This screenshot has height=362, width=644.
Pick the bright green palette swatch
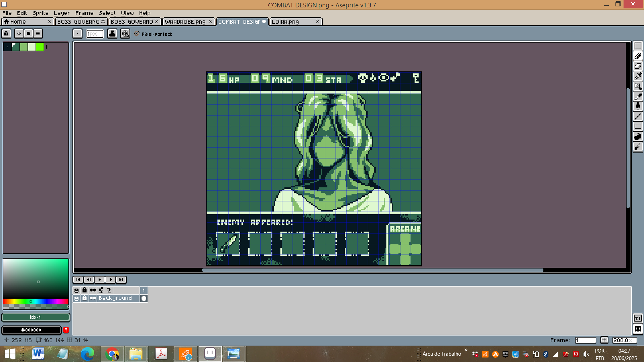[x=40, y=47]
